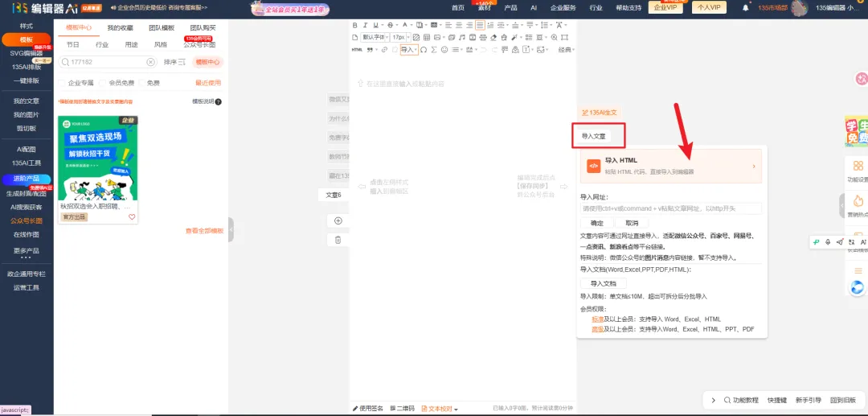Create a new blank document icon
This screenshot has width=868, height=416.
click(355, 37)
